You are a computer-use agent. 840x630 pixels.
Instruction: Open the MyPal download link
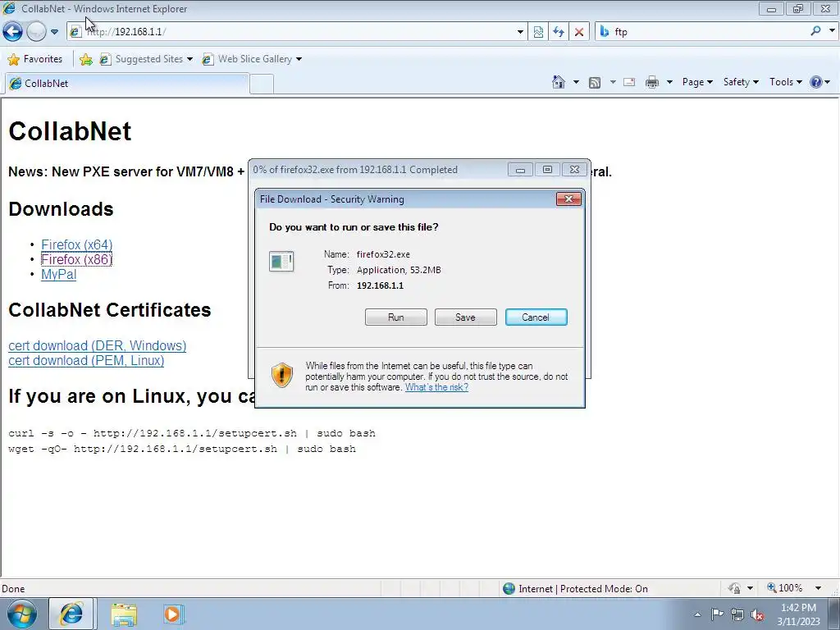(x=59, y=275)
